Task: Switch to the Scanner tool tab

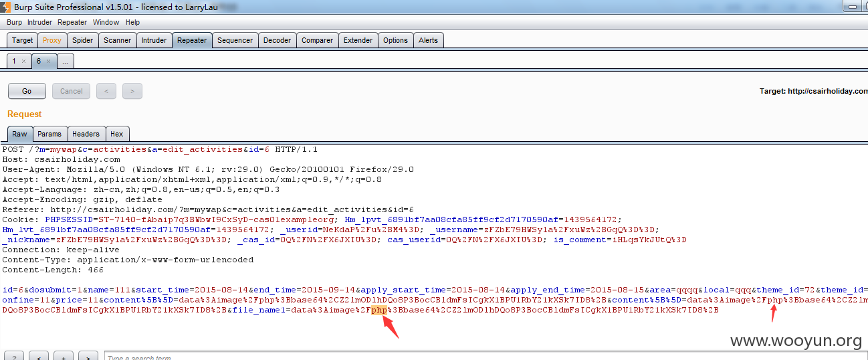Action: pyautogui.click(x=118, y=40)
